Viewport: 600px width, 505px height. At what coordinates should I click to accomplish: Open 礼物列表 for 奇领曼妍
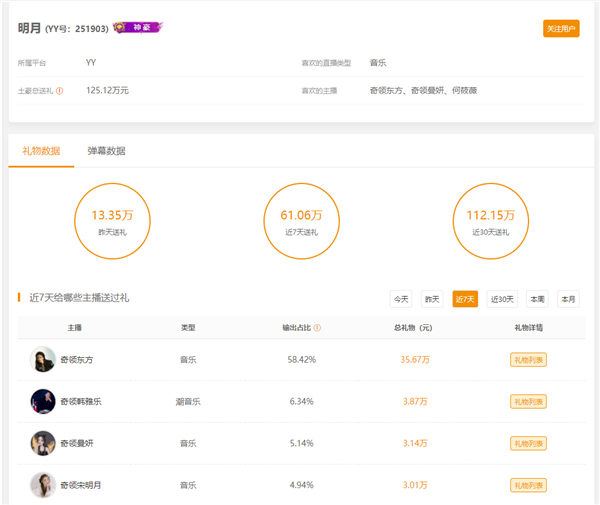click(x=528, y=443)
